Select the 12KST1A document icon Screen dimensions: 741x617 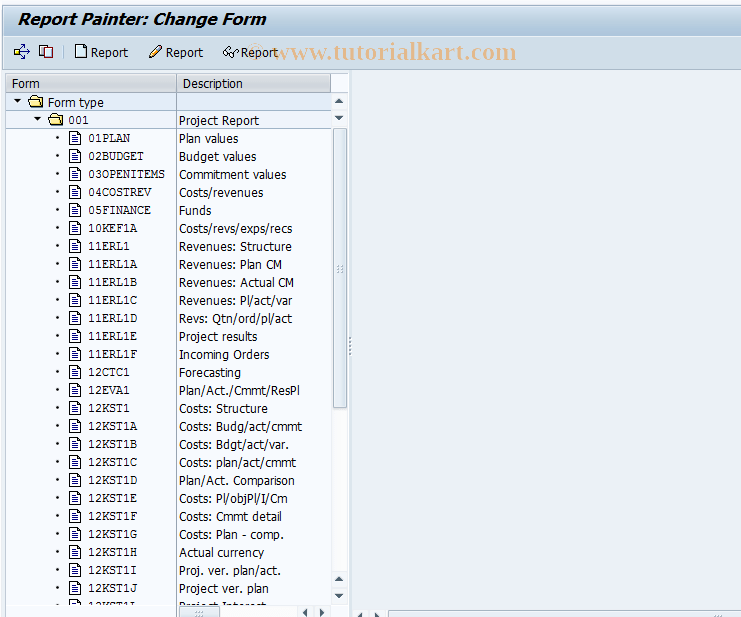[x=75, y=426]
